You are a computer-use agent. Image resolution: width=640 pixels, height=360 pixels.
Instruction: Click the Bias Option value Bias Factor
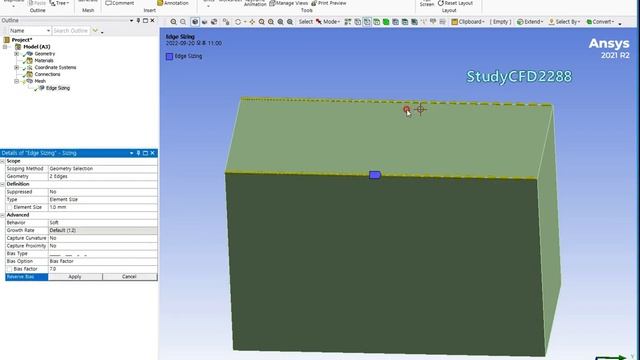pyautogui.click(x=102, y=261)
